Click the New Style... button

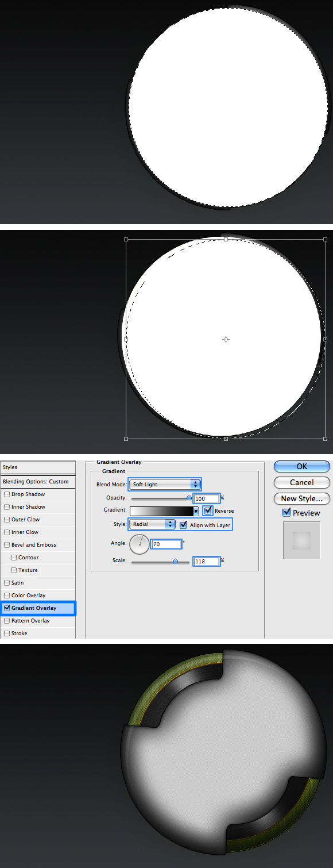tap(302, 498)
